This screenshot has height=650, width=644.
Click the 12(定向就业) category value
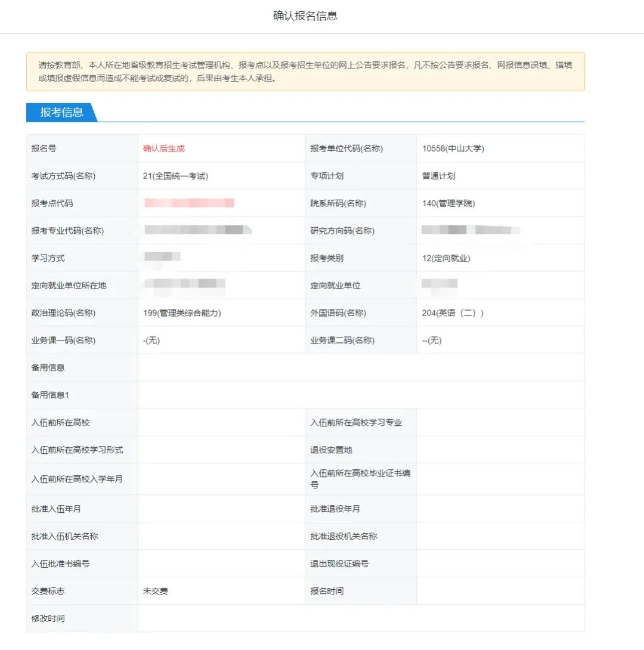446,258
